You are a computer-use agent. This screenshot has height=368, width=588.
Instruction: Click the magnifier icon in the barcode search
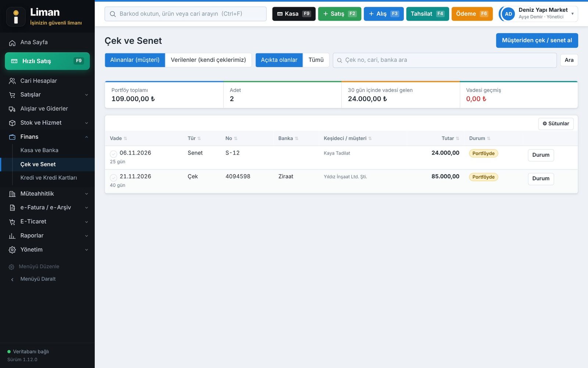(113, 14)
